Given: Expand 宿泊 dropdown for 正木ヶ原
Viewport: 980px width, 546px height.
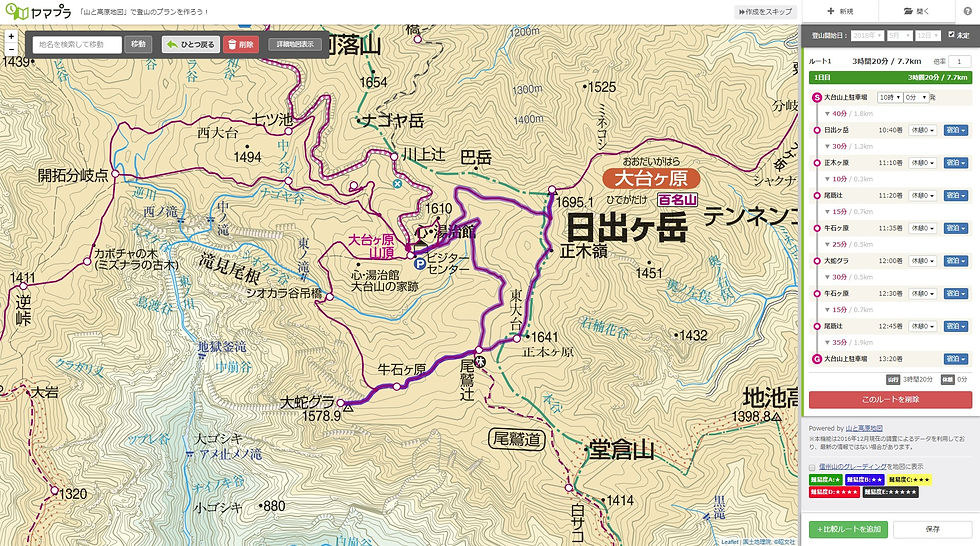Looking at the screenshot, I should (956, 162).
